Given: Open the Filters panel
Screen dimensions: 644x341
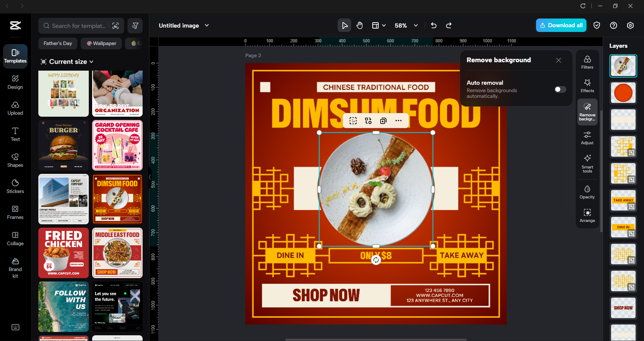Looking at the screenshot, I should (587, 62).
